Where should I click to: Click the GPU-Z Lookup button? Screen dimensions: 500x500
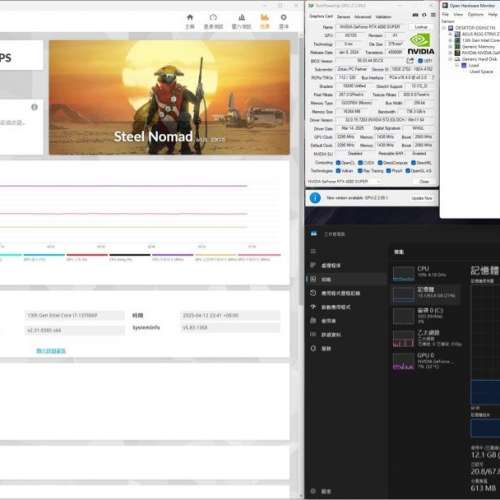point(421,27)
